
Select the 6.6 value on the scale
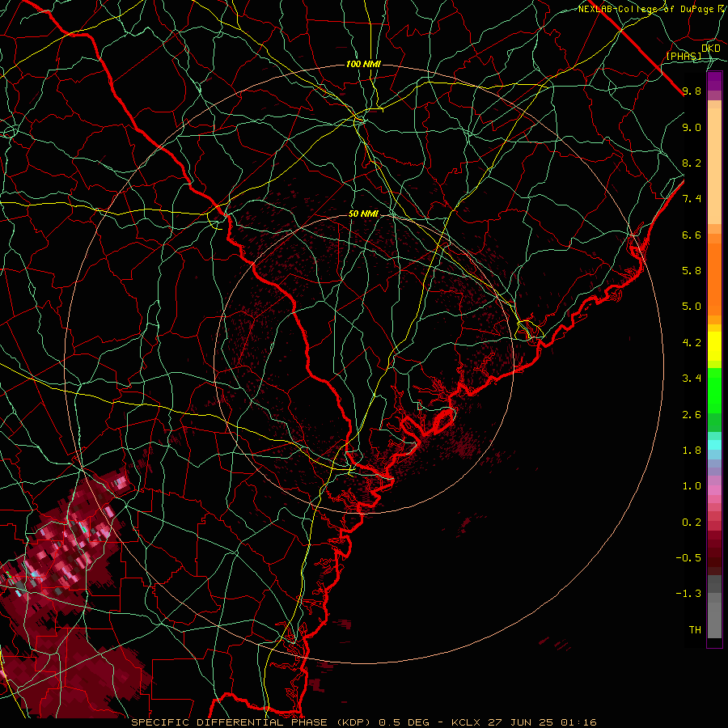click(692, 235)
